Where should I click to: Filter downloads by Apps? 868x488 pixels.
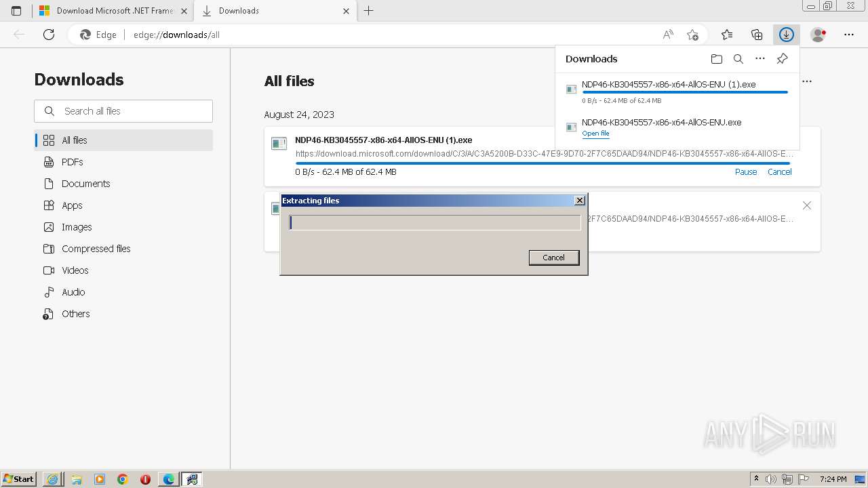pyautogui.click(x=123, y=205)
